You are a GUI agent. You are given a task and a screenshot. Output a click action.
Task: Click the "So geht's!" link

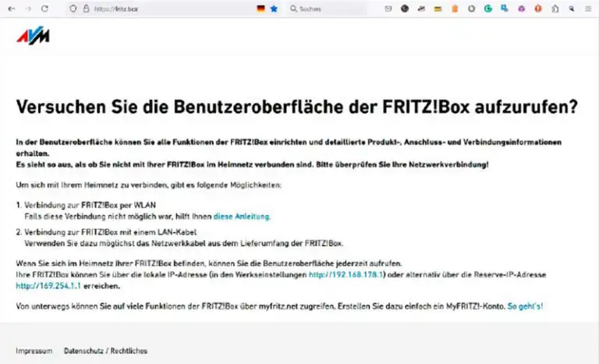point(525,306)
